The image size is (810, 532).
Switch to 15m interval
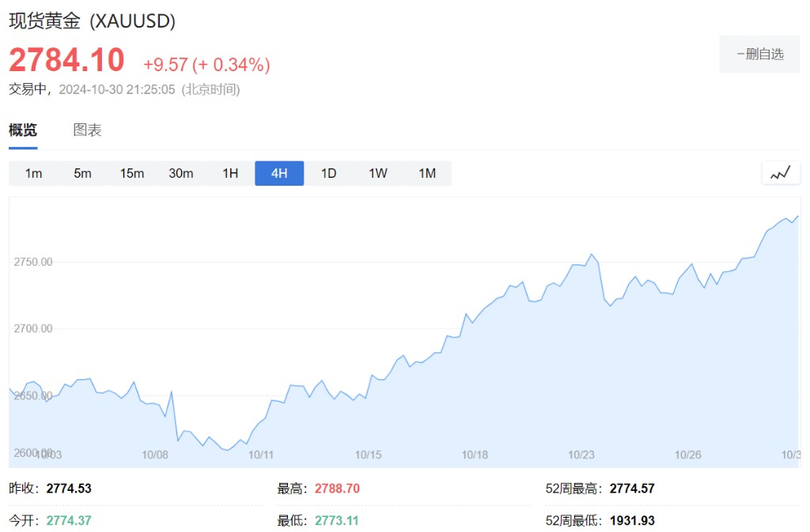tap(132, 173)
